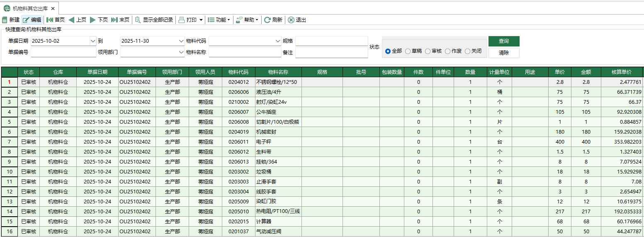Click the 编辑 (Edit) toolbar icon
644x237 pixels.
coord(26,20)
